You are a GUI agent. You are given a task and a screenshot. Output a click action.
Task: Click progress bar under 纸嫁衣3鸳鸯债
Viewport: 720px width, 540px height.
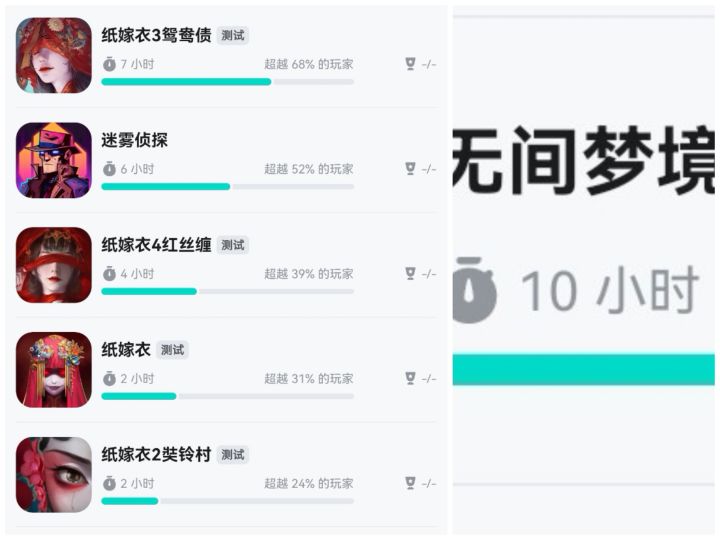(227, 82)
